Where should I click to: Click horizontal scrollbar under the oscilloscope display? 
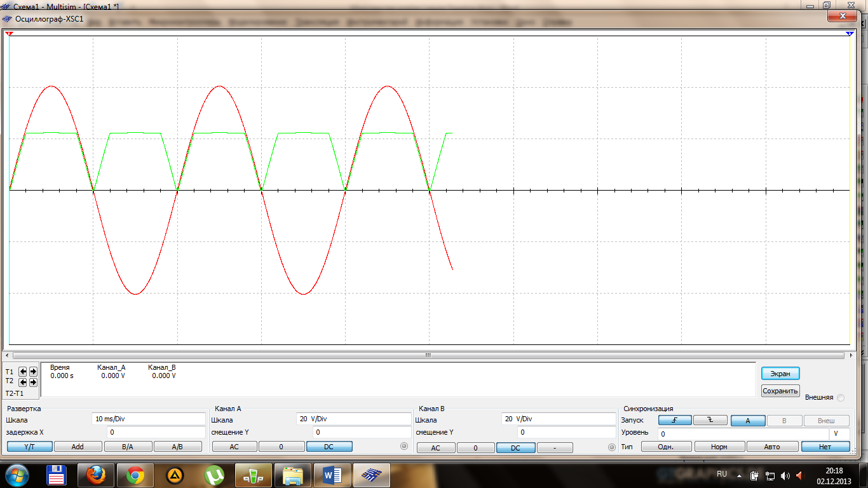tap(428, 356)
